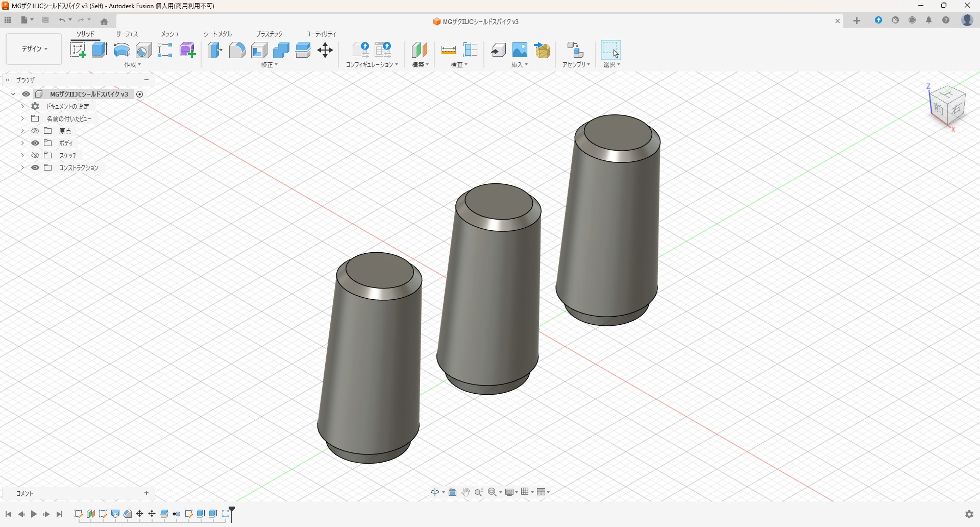Toggle visibility of コンストラクション folder
The image size is (980, 527).
click(35, 167)
